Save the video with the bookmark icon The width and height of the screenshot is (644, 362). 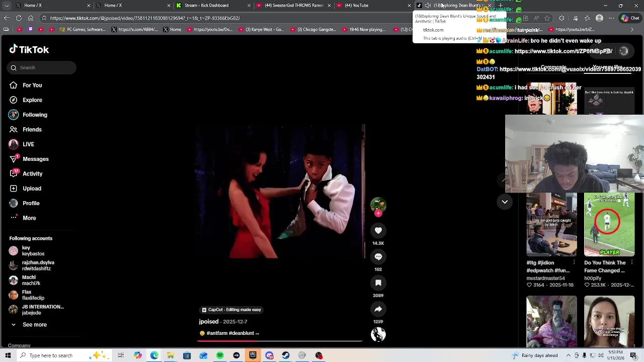click(378, 283)
